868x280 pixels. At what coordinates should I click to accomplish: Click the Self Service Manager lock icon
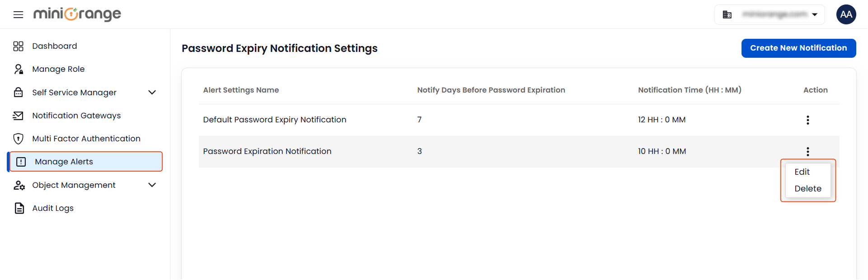[18, 92]
